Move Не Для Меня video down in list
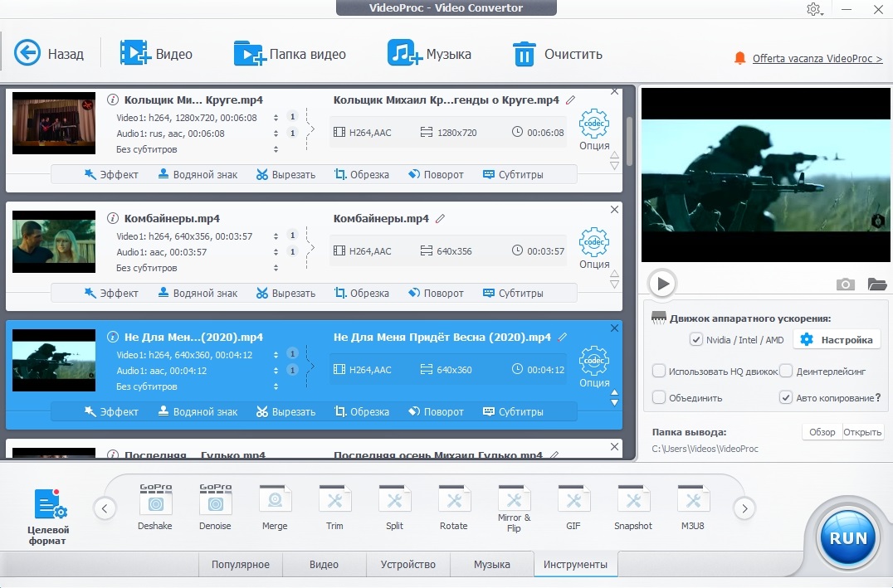Viewport: 893px width, 588px height. click(614, 402)
